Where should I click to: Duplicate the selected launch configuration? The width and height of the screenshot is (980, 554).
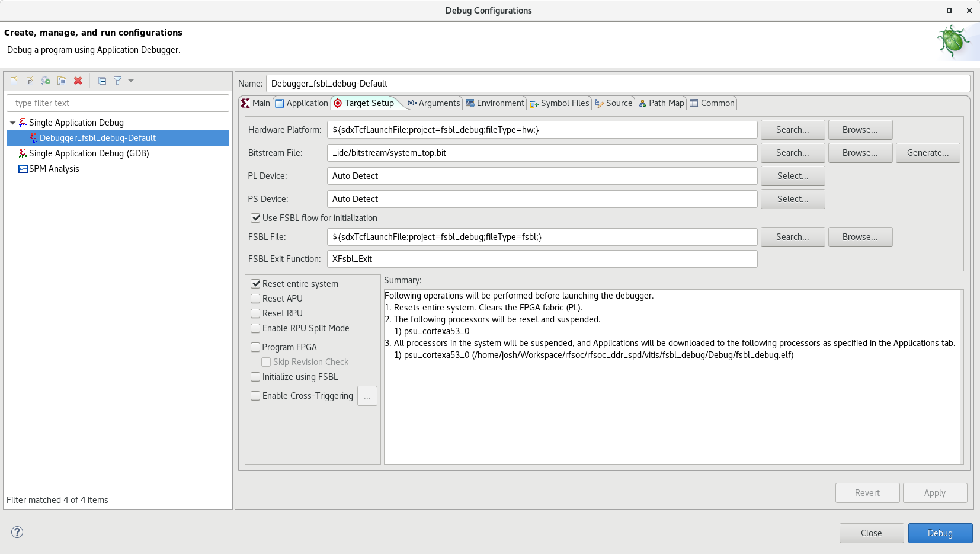[62, 81]
